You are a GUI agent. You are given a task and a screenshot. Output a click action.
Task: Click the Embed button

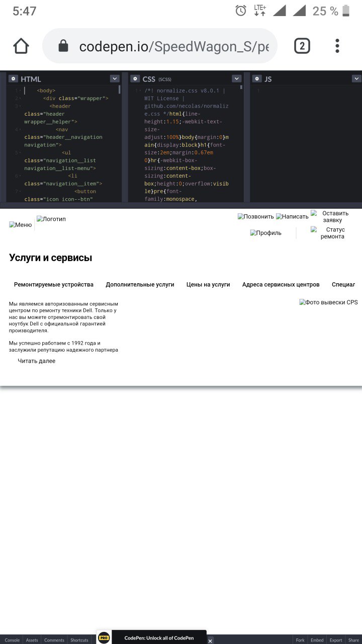click(x=317, y=640)
